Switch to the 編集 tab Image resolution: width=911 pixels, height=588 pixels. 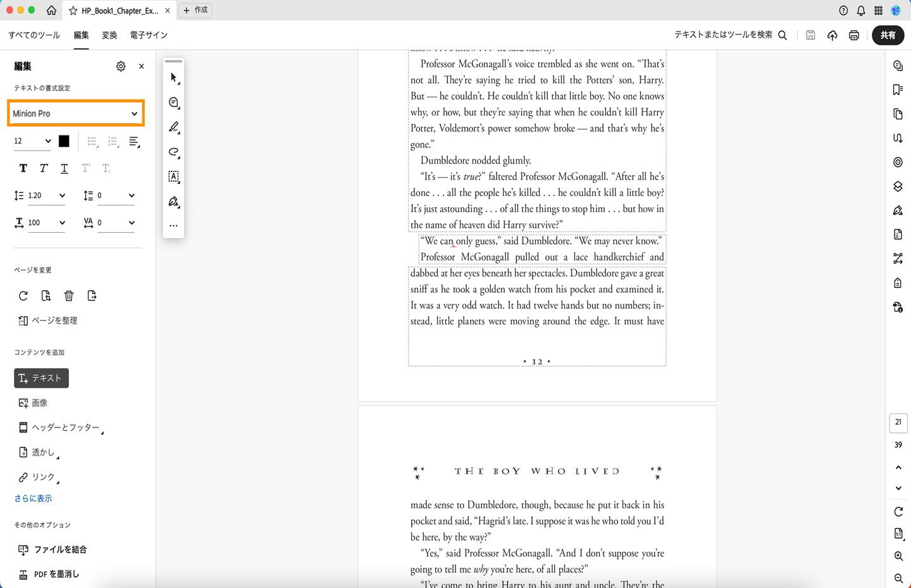pyautogui.click(x=81, y=35)
